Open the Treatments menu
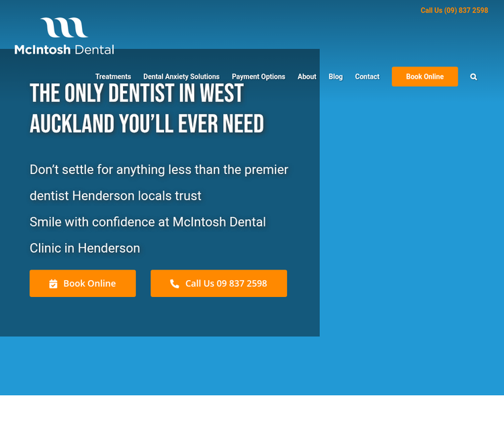The height and width of the screenshot is (422, 504). coord(113,77)
